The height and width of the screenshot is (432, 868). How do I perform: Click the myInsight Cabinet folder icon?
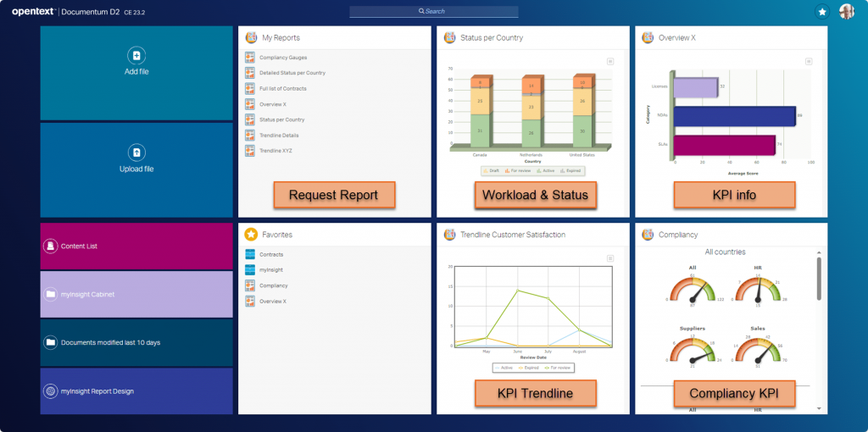[x=50, y=294]
